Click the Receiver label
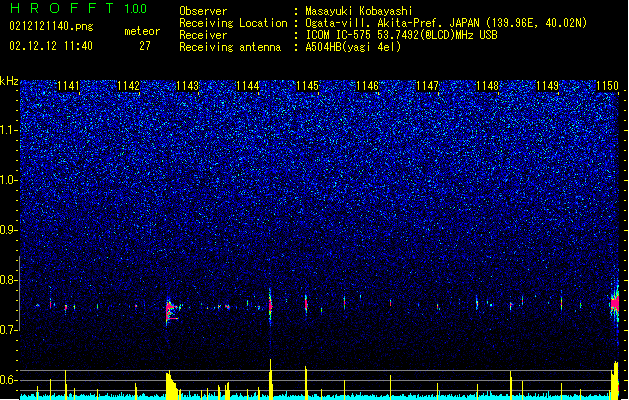629x400 pixels. (x=203, y=35)
